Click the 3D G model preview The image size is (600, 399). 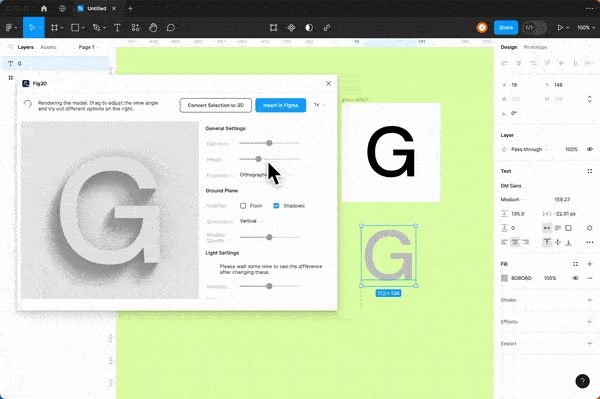(110, 210)
